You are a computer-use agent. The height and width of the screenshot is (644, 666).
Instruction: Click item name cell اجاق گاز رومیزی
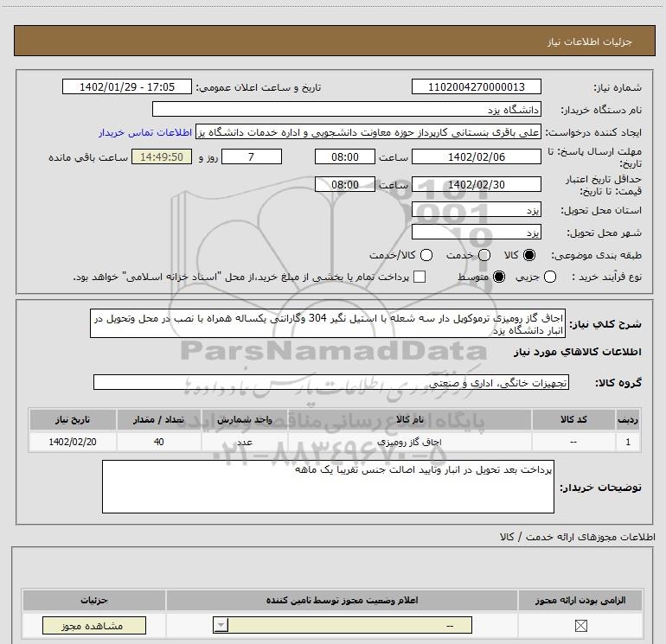(410, 442)
